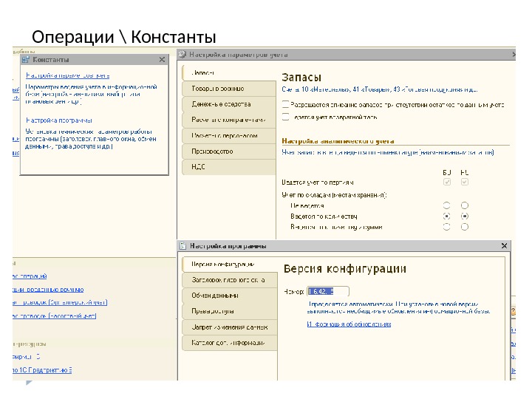
Task: Select the Производство tab
Action: pyautogui.click(x=229, y=151)
